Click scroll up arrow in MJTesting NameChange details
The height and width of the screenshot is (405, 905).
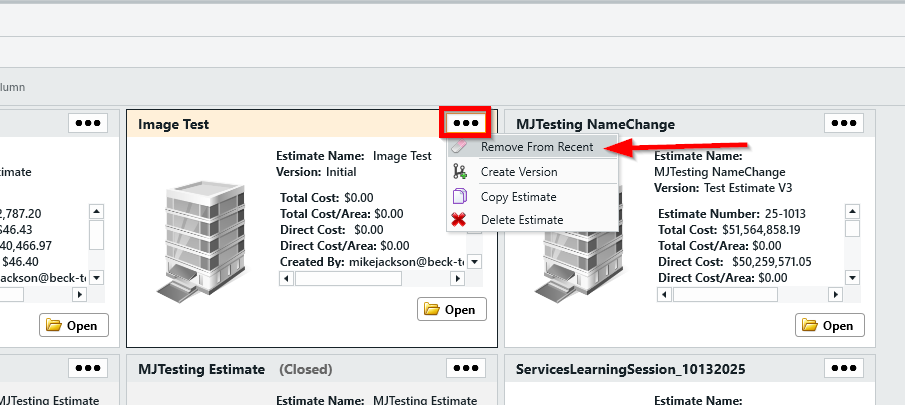(x=852, y=212)
